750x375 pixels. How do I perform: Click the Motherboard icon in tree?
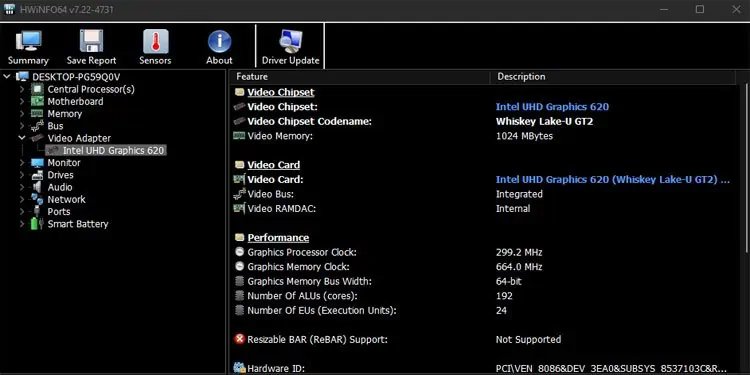click(37, 101)
